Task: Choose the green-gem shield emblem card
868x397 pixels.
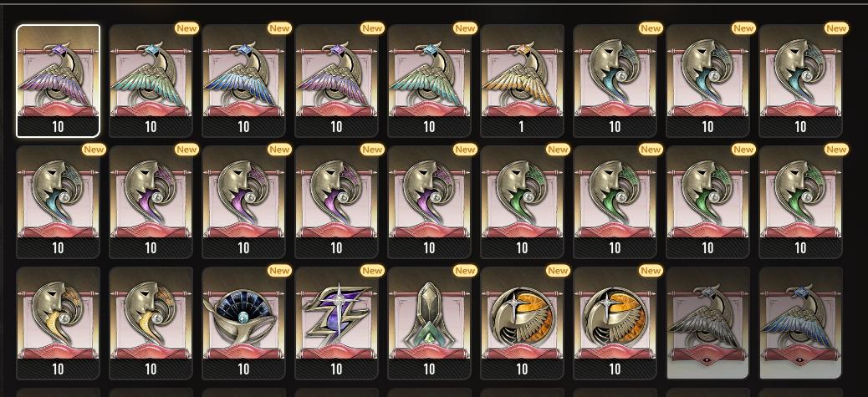Action: (430, 323)
